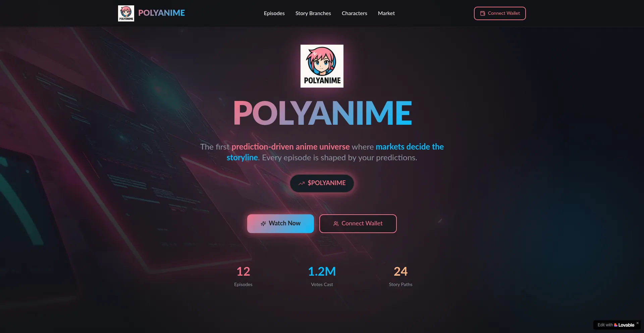Image resolution: width=644 pixels, height=333 pixels.
Task: Open the Characters page
Action: [x=354, y=13]
